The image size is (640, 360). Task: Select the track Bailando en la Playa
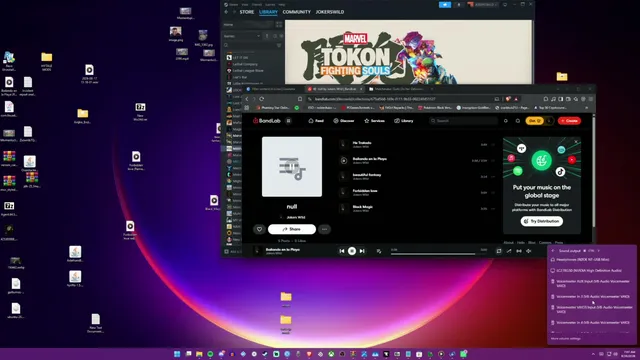coord(369,159)
